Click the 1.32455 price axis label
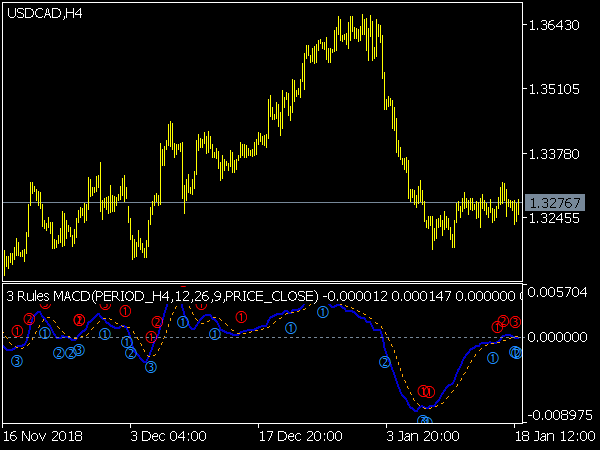600x450 pixels. point(554,218)
